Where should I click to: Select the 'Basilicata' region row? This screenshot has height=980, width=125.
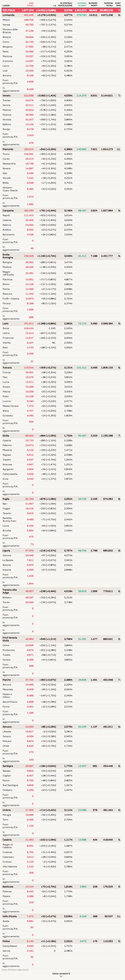click(x=61, y=886)
